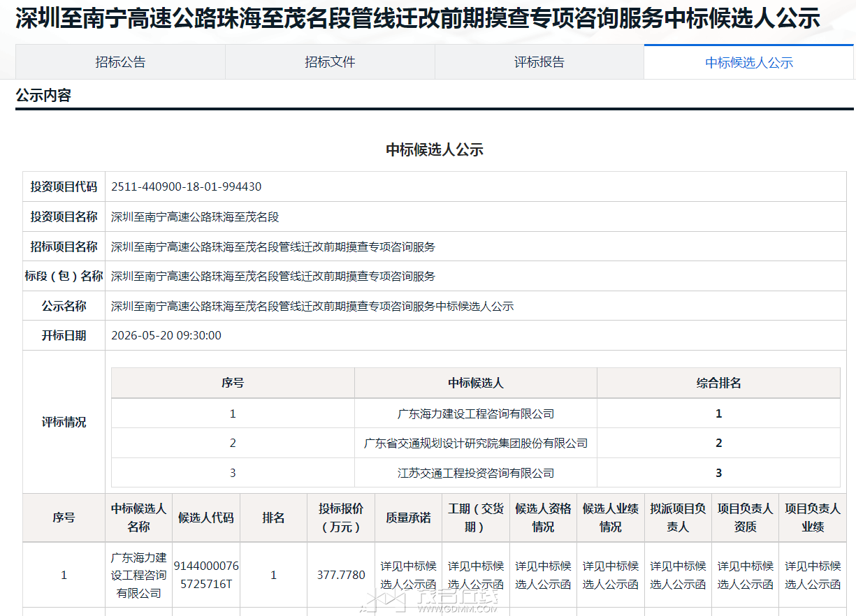Click the 标段（包）名称 value text
Image resolution: width=856 pixels, height=616 pixels.
click(273, 277)
